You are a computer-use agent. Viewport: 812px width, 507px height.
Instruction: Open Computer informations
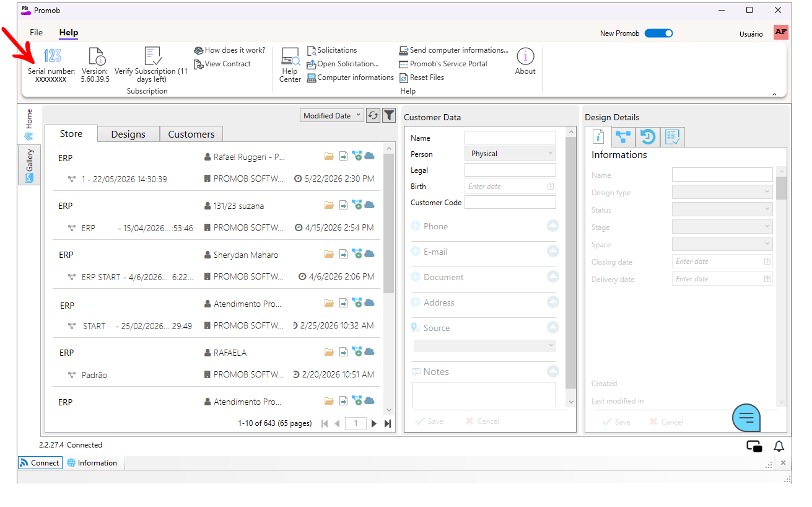tap(351, 77)
